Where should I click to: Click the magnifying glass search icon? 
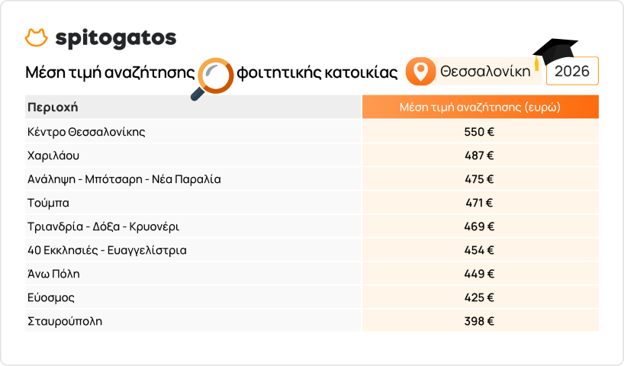coord(212,79)
